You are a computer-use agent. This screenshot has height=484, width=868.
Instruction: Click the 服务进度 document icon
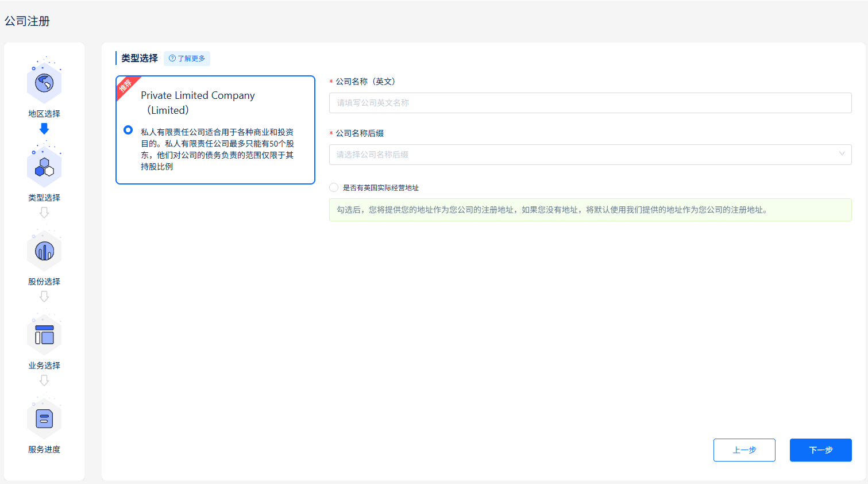[44, 418]
